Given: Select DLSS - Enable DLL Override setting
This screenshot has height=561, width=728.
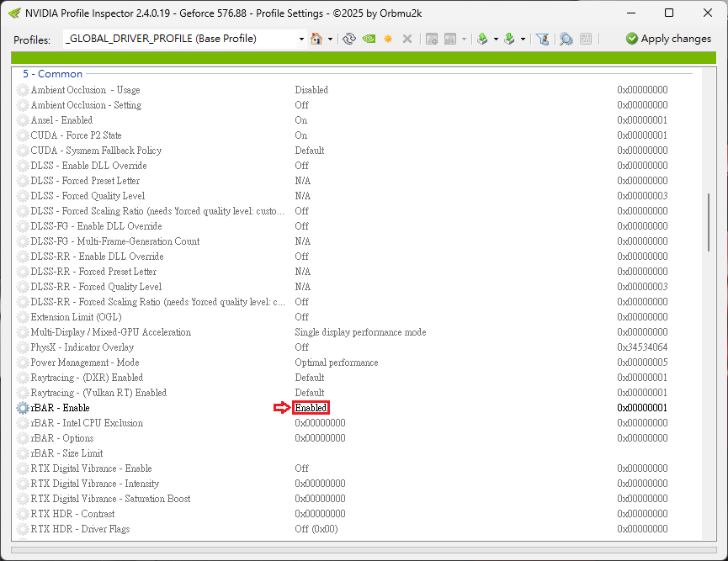Looking at the screenshot, I should (x=88, y=166).
